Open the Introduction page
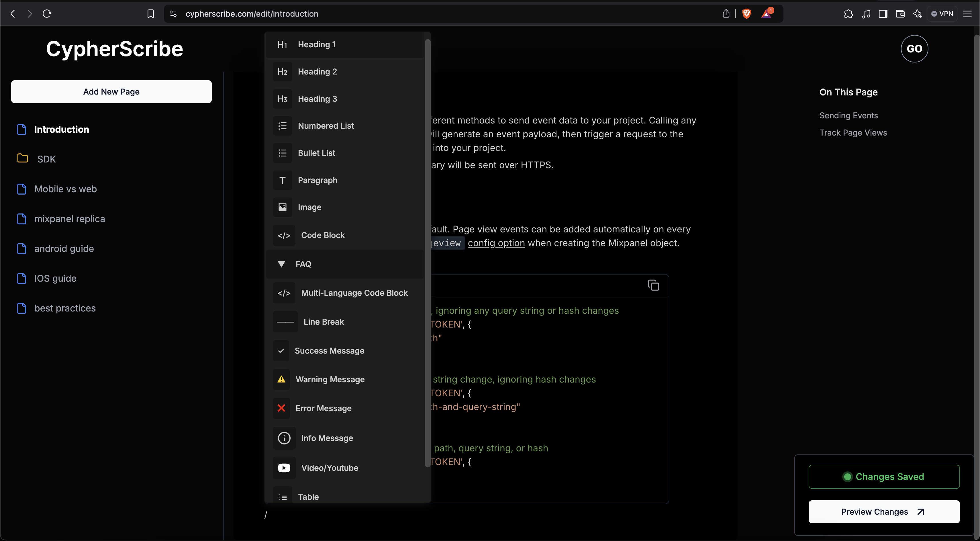 click(x=62, y=129)
